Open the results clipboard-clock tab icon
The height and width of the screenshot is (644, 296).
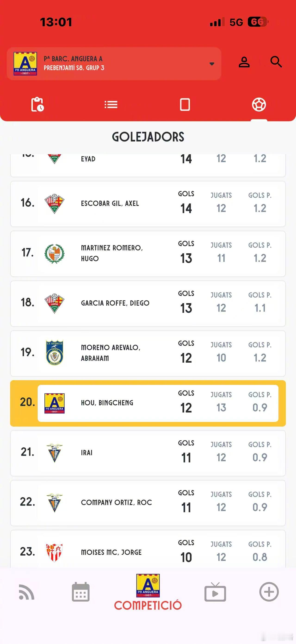pos(37,104)
